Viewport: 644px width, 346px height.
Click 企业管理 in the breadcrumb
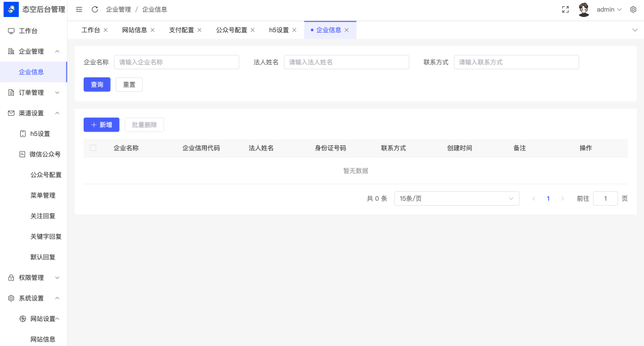click(118, 9)
